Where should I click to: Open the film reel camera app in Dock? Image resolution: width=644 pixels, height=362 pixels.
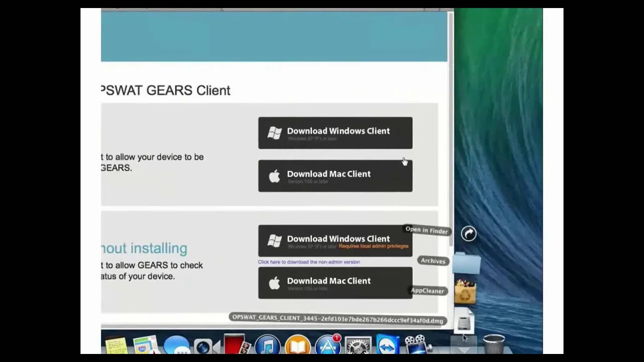click(x=418, y=345)
